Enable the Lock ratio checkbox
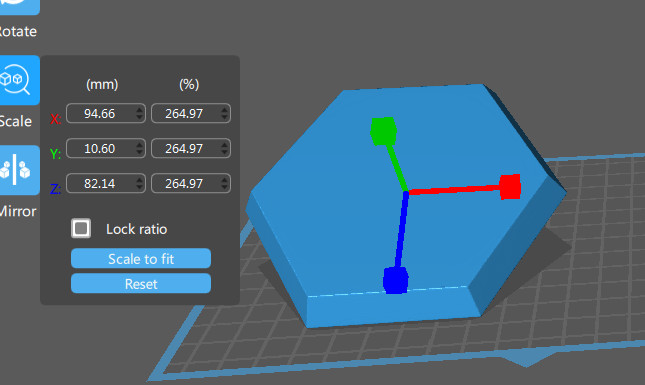 (81, 228)
